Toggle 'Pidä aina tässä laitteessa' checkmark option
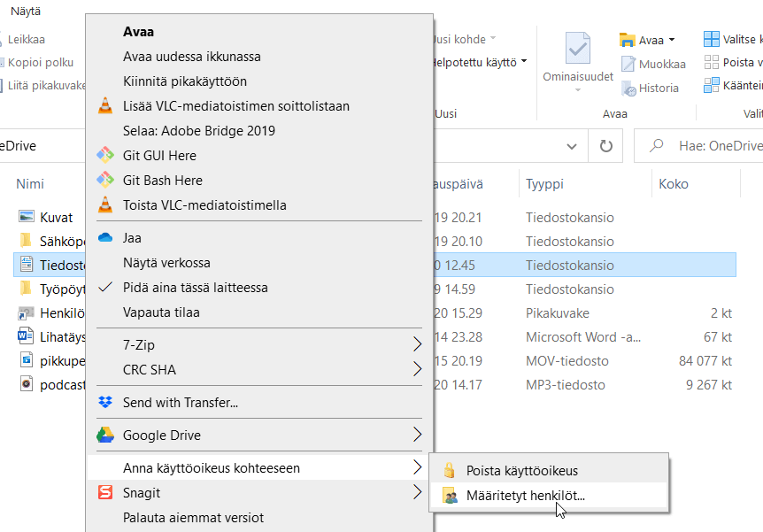 195,288
